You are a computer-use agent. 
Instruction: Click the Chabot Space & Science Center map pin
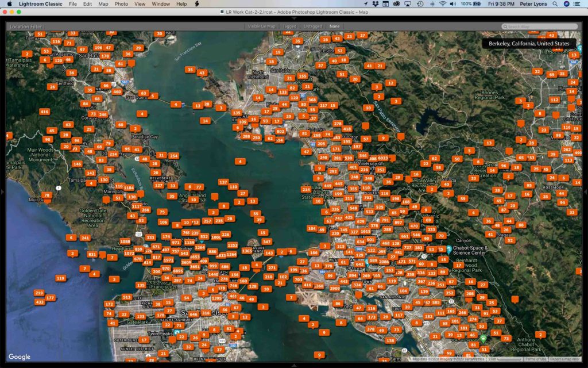[x=449, y=250]
